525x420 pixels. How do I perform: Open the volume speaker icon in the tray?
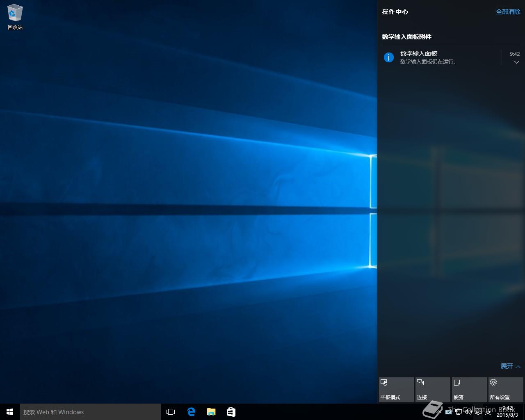(468, 412)
